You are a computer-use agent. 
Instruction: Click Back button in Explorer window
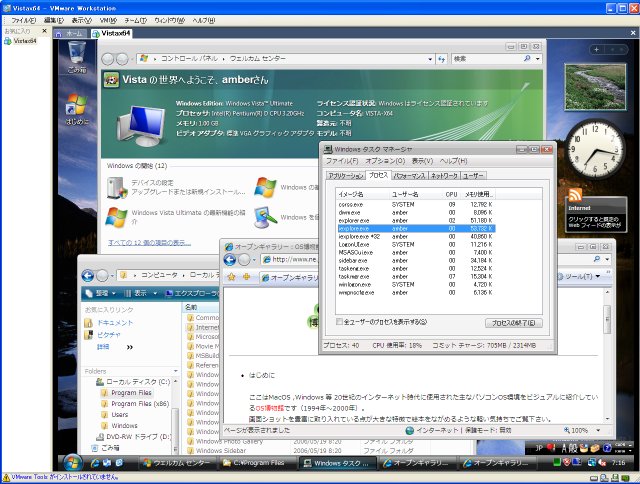(x=88, y=276)
